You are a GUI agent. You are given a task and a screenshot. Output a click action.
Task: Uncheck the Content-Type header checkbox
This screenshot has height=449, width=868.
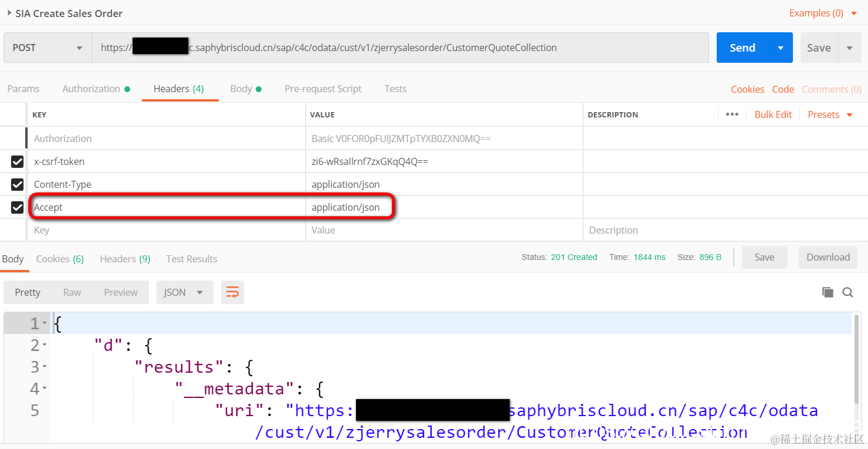(x=18, y=184)
